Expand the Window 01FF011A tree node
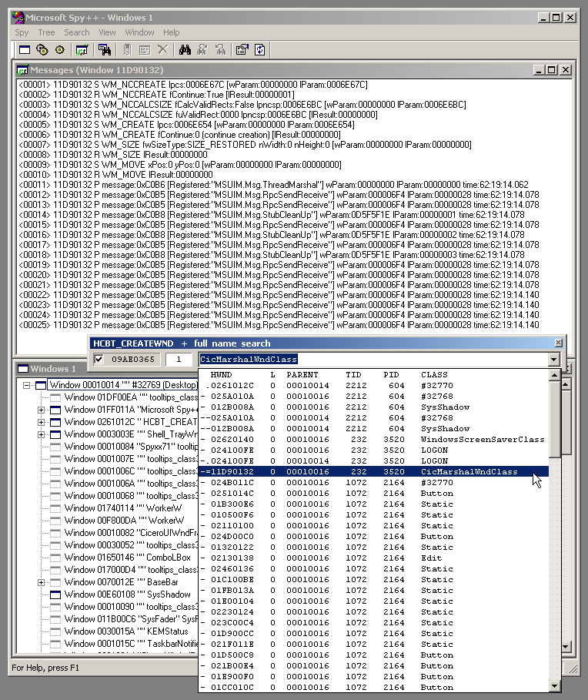The image size is (588, 700). pos(41,410)
